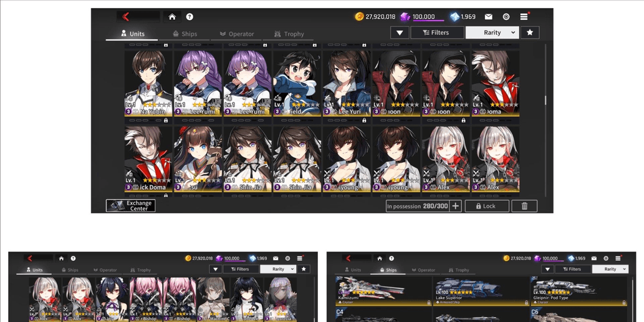This screenshot has width=644, height=322.
Task: Open round settings icon in large Units window
Action: (x=506, y=17)
